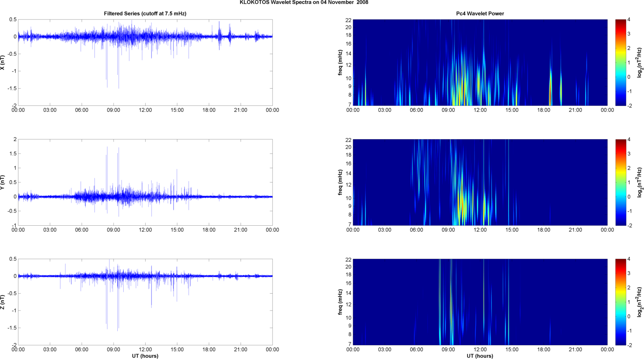The image size is (644, 359).
Task: Click the 06:00 tick under the top spectrogram
Action: coord(417,110)
